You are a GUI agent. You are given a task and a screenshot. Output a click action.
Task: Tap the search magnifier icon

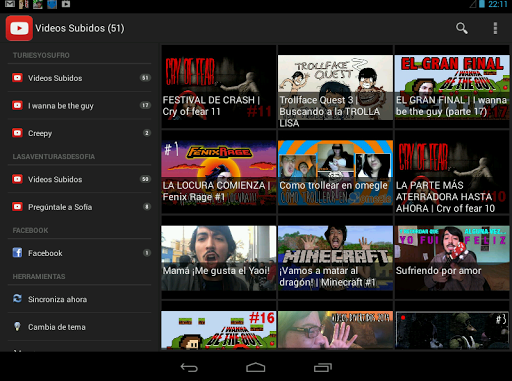pos(462,28)
